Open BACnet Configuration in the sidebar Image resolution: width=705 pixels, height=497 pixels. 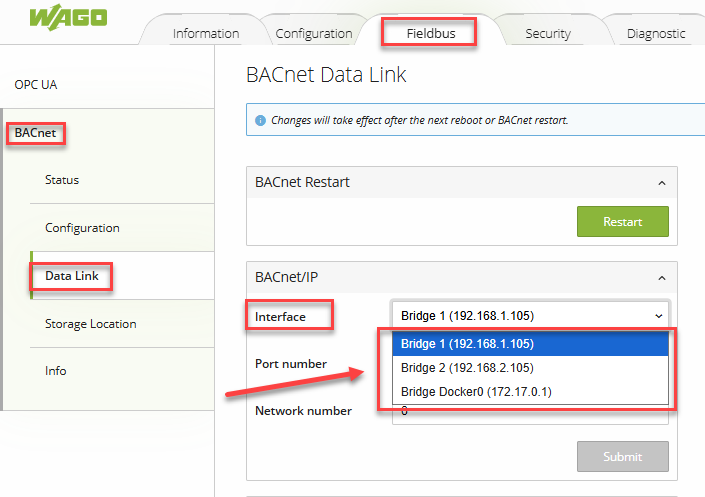(82, 228)
